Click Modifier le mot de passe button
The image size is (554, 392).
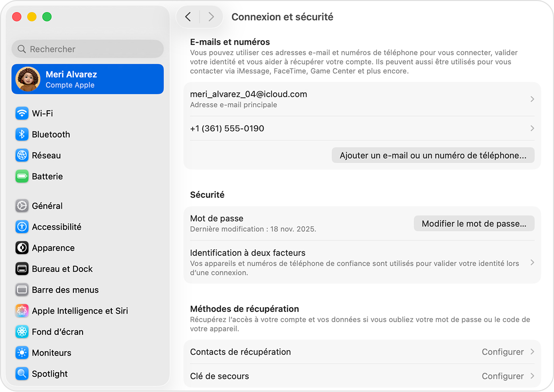tap(474, 223)
